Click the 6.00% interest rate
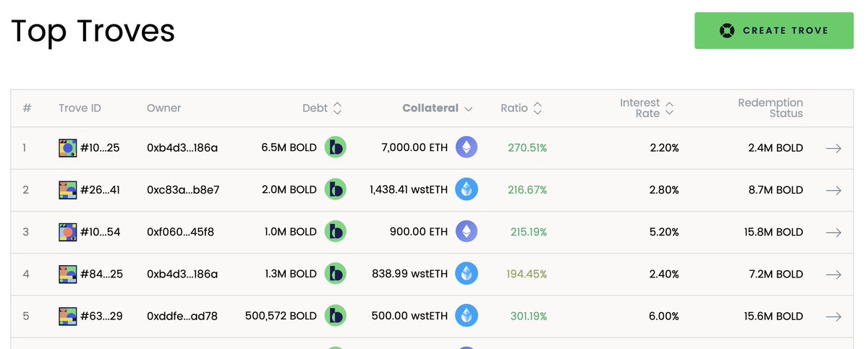868x349 pixels. point(664,316)
